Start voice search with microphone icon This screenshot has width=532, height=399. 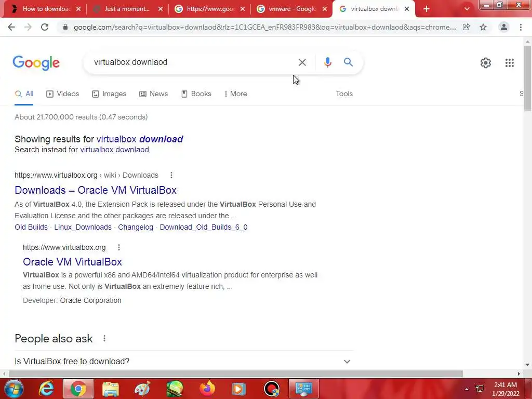327,62
